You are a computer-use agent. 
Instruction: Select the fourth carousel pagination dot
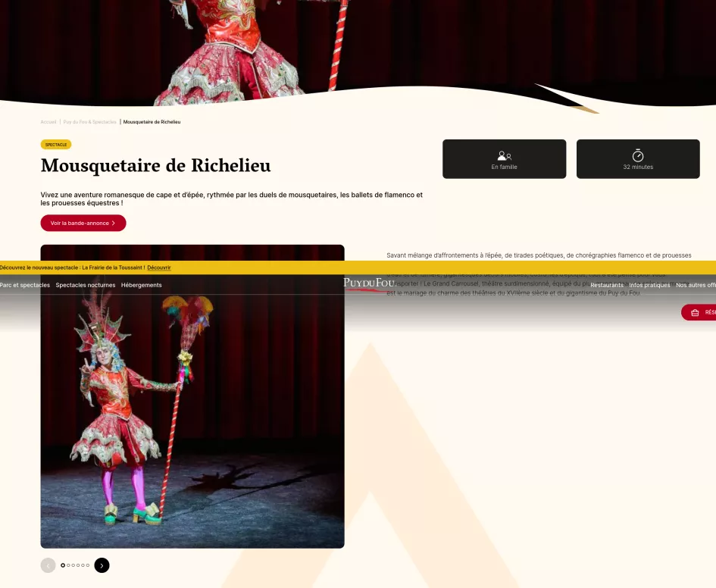(x=78, y=565)
